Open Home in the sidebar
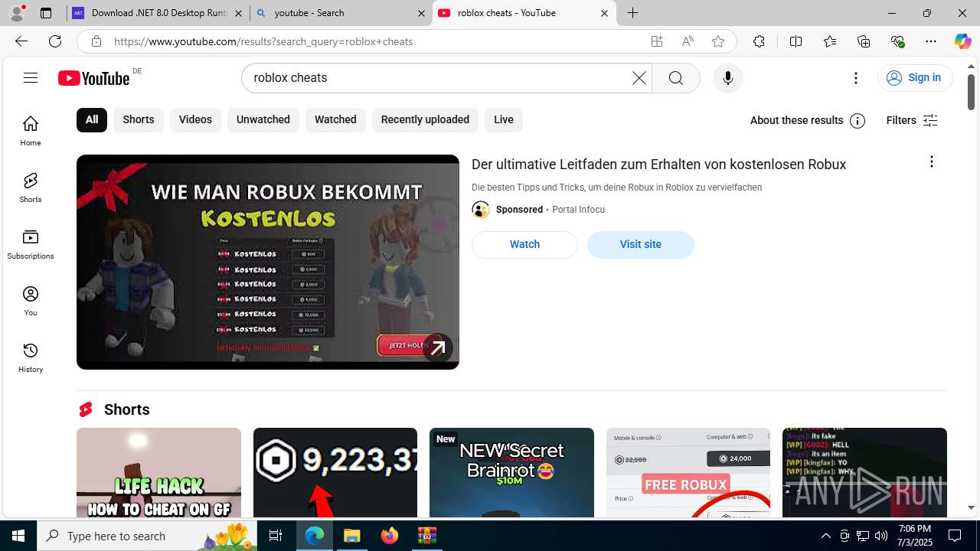 pyautogui.click(x=31, y=131)
